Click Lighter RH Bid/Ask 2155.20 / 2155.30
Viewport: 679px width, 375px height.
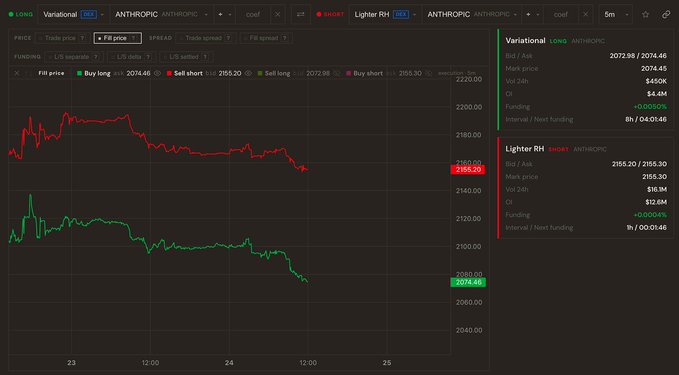click(639, 164)
